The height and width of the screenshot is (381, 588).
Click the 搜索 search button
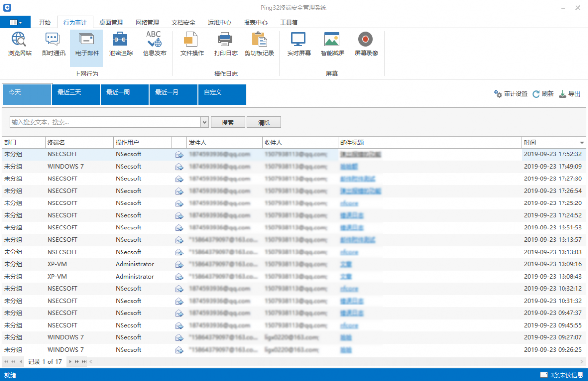click(228, 122)
